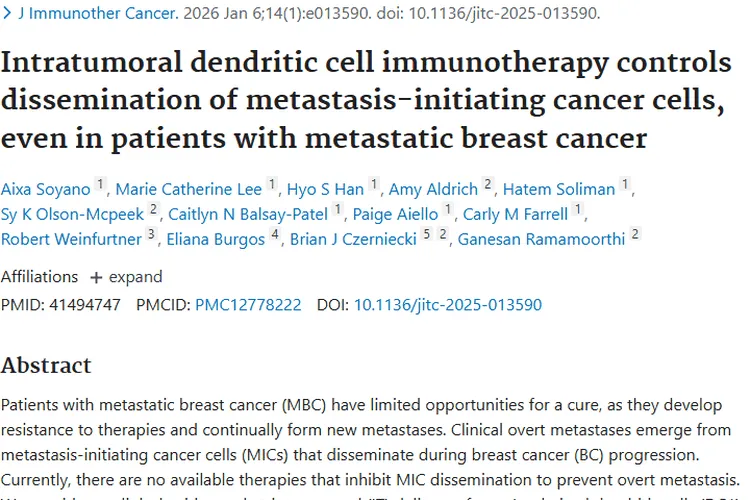Image resolution: width=750 pixels, height=500 pixels.
Task: Click author Brian J Czerniecki
Action: 353,239
